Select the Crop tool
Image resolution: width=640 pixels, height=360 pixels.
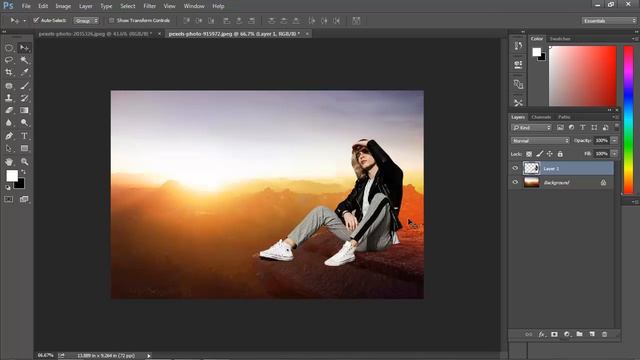tap(9, 72)
